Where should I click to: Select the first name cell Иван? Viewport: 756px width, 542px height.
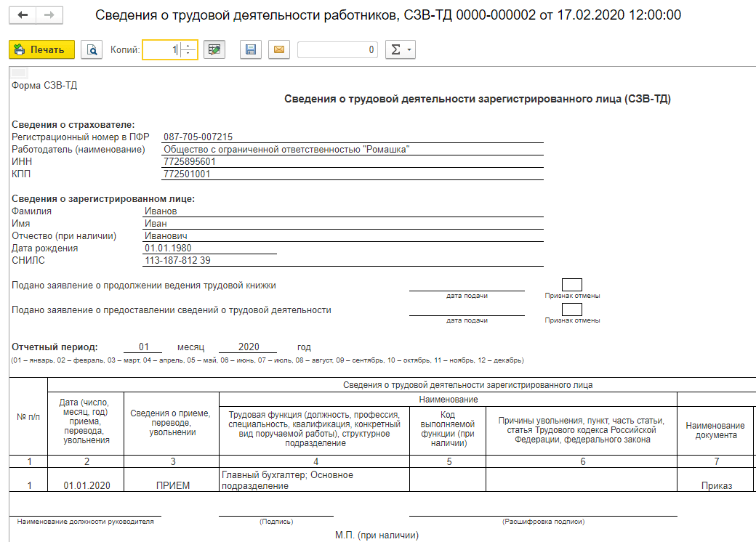[x=343, y=224]
